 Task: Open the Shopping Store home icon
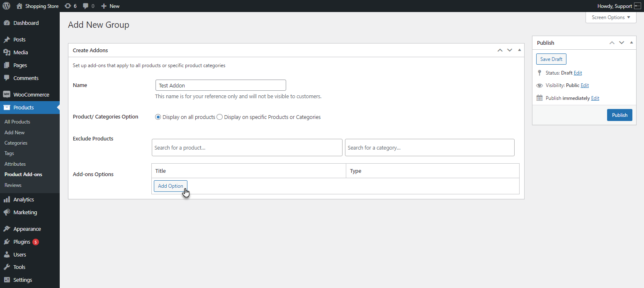click(19, 6)
